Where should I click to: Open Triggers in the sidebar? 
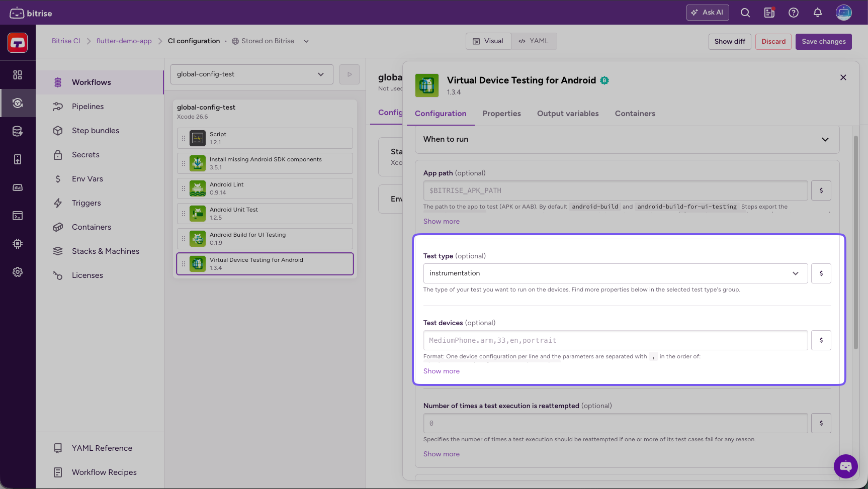pos(100,203)
